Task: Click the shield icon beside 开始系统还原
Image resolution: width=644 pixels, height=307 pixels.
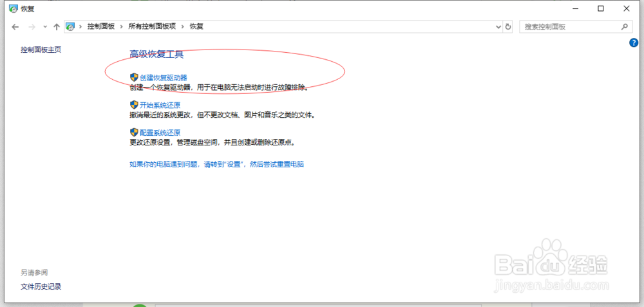Action: click(x=134, y=104)
